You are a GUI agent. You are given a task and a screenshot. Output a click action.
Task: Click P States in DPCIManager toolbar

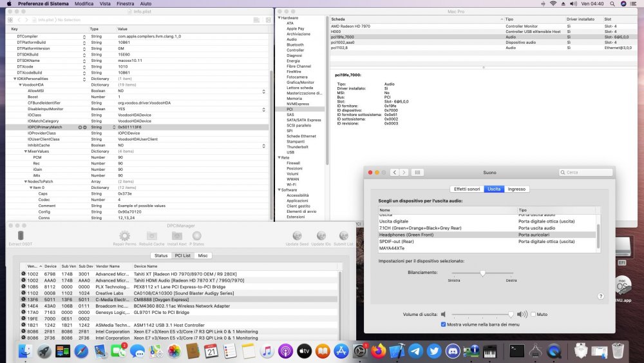click(x=196, y=238)
